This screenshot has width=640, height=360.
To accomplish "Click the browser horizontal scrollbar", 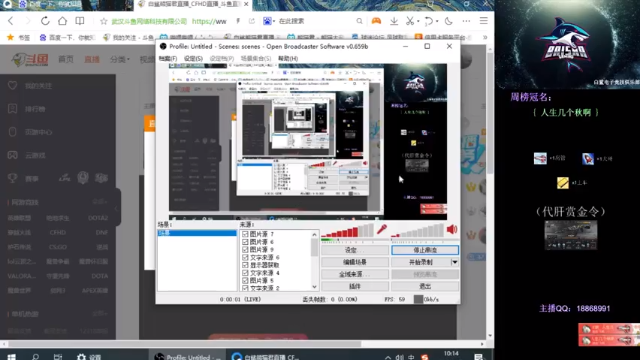I will click(x=184, y=344).
